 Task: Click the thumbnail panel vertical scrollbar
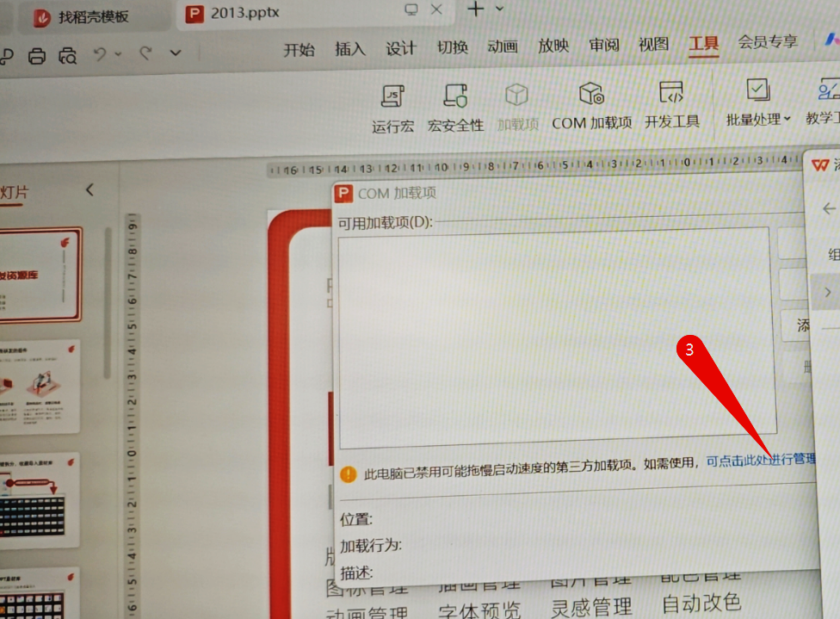click(x=108, y=303)
